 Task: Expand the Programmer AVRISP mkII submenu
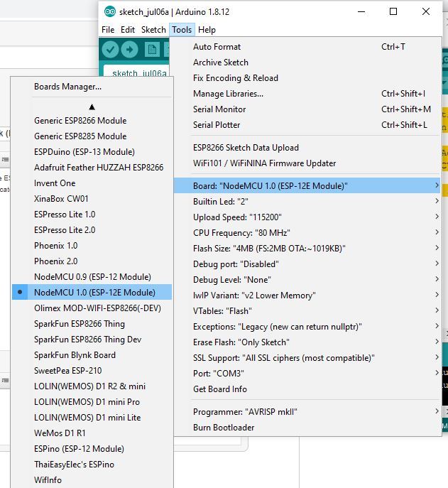(307, 412)
